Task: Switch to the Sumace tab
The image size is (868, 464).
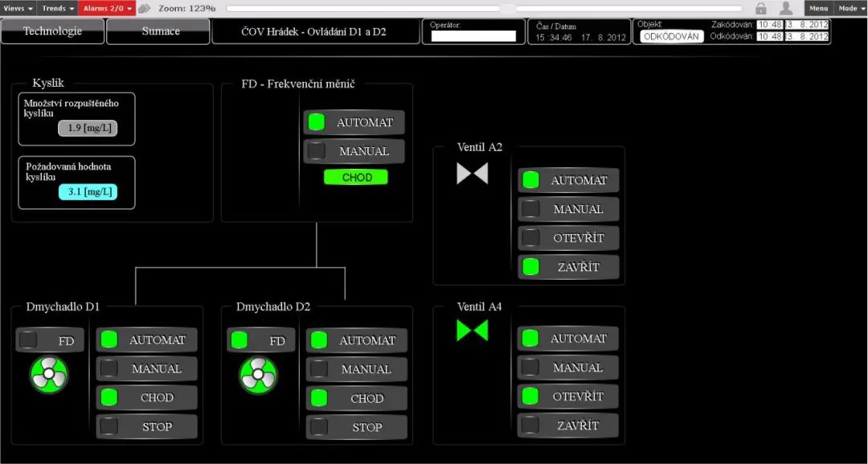Action: 158,31
